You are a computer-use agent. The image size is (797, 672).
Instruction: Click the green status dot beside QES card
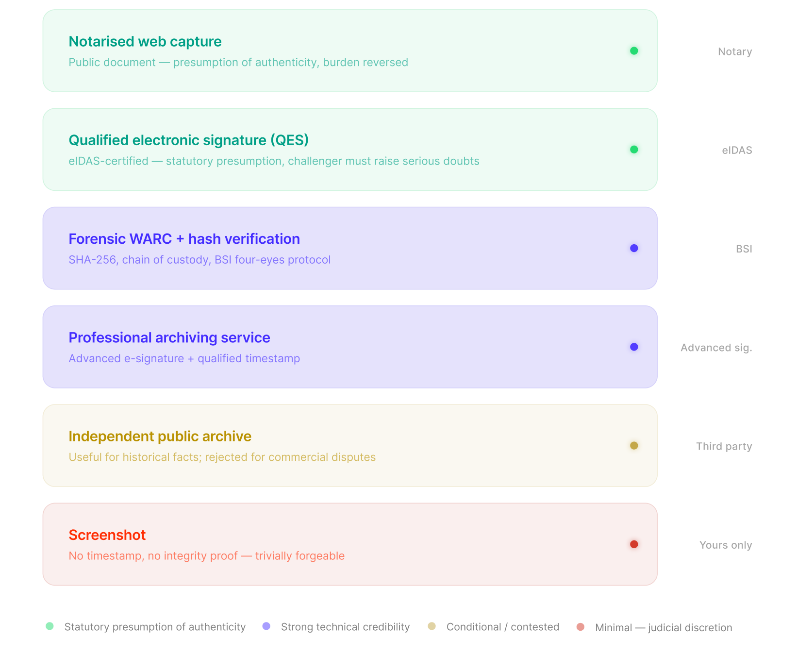[x=634, y=150]
